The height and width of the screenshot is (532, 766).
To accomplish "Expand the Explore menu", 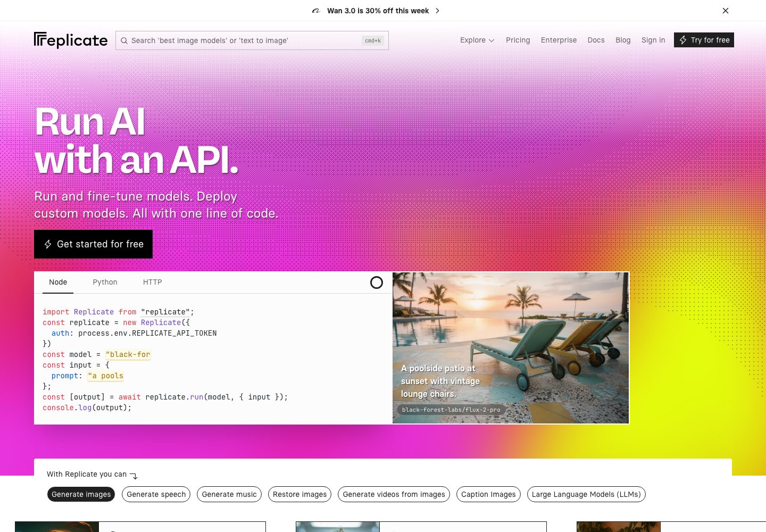I will tap(477, 40).
